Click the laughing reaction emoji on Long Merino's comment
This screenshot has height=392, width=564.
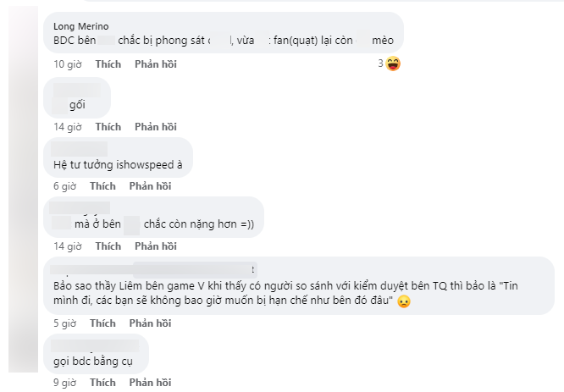393,64
